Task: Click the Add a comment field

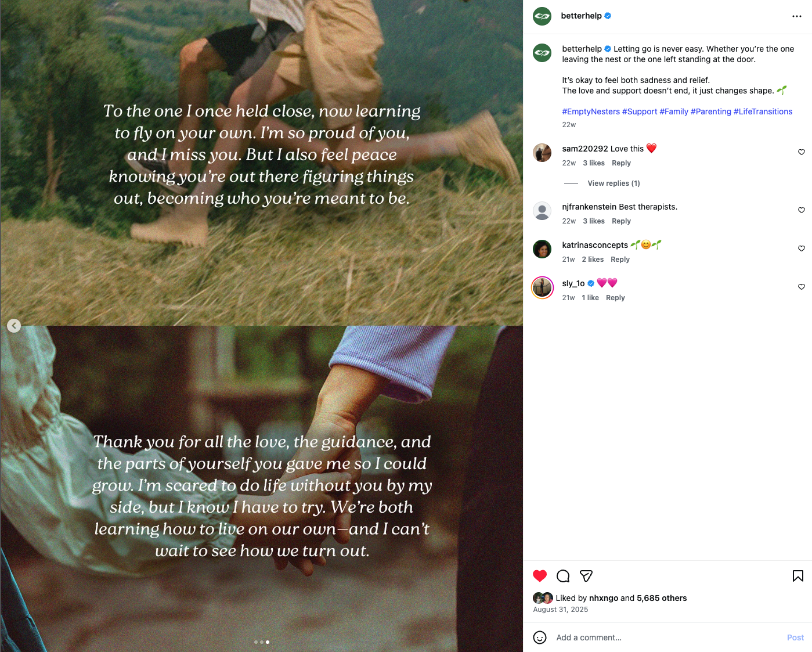Action: 667,637
